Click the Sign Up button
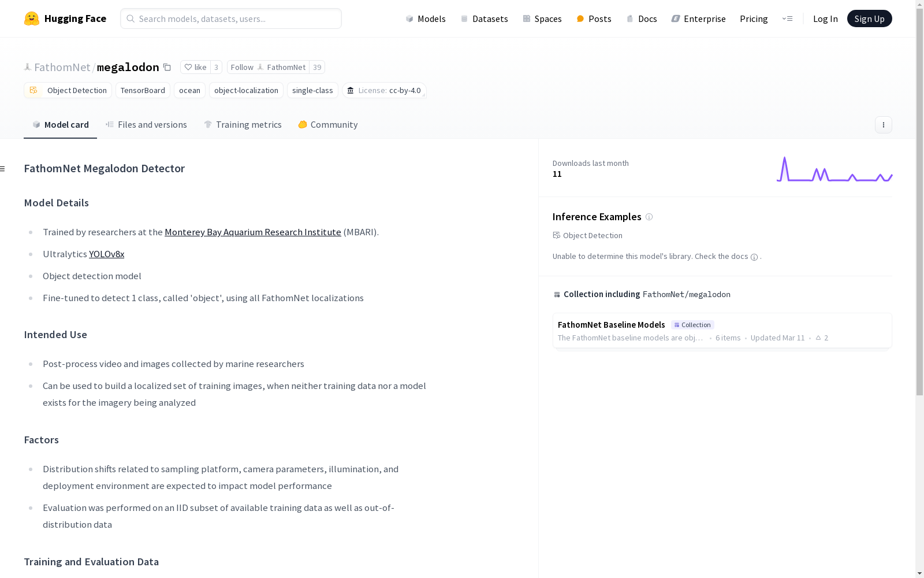Image resolution: width=924 pixels, height=578 pixels. pyautogui.click(x=869, y=18)
